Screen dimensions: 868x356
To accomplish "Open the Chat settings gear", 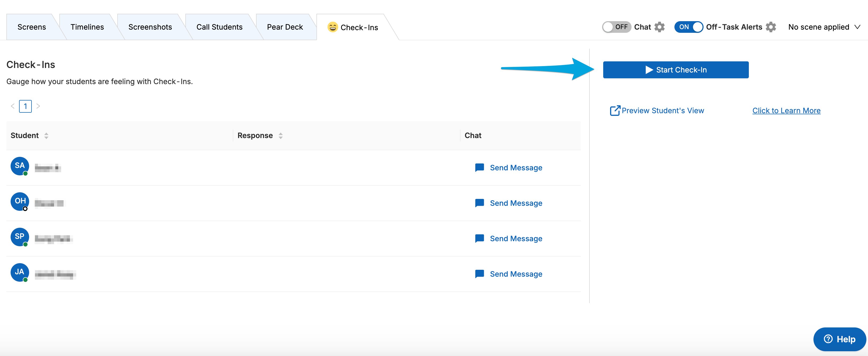I will (x=659, y=27).
